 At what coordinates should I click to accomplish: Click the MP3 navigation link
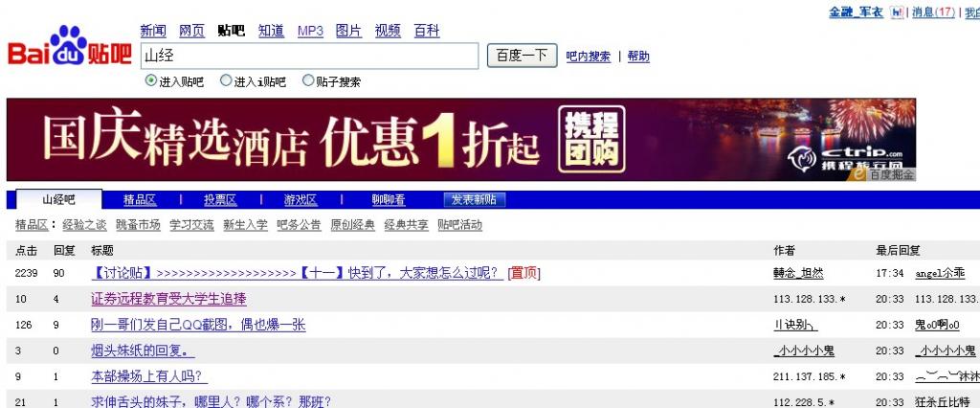[x=310, y=31]
